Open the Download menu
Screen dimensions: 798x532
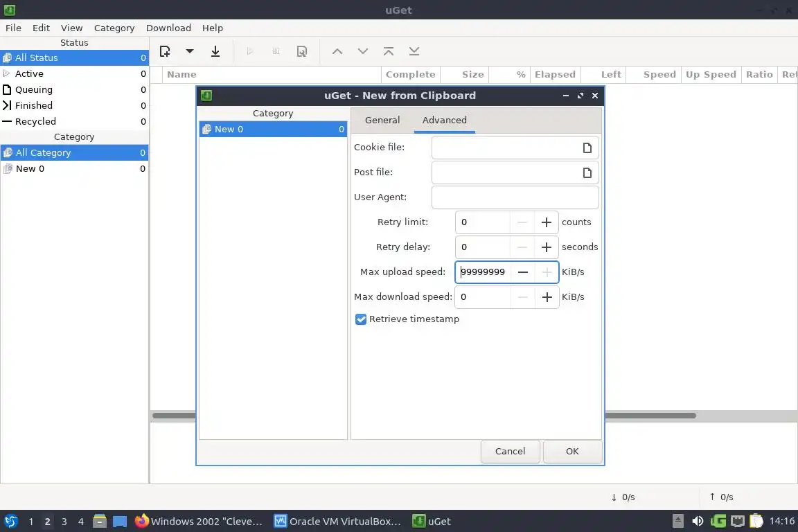(x=168, y=28)
